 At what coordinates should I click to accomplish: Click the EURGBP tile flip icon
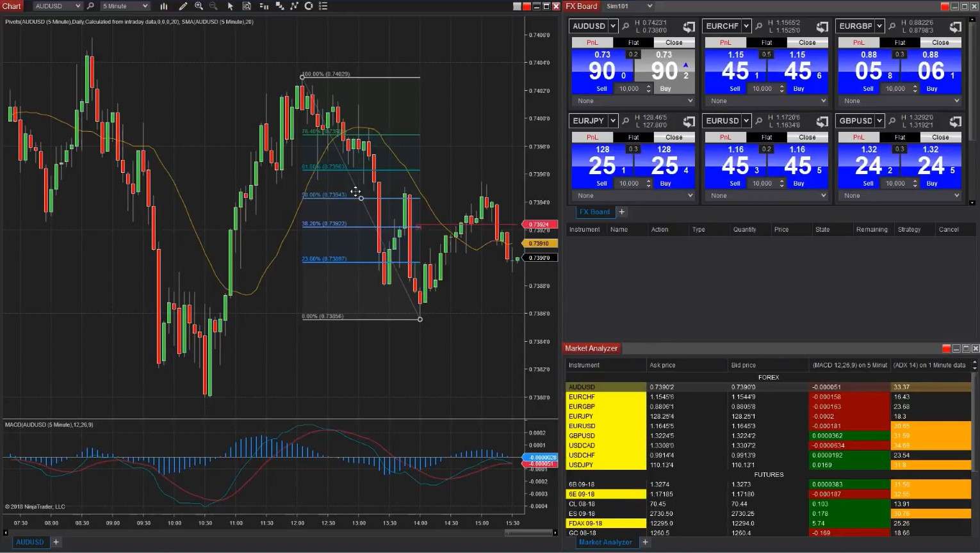(x=955, y=26)
